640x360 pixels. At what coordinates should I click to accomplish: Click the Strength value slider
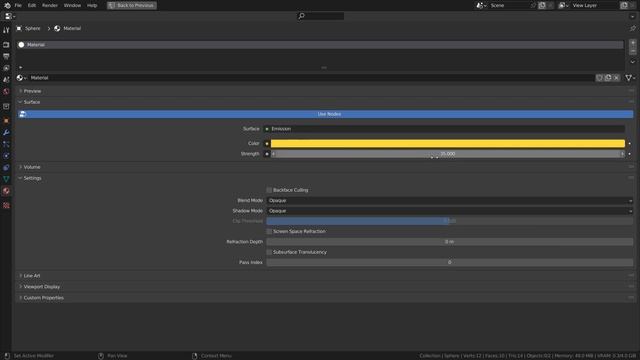coord(448,154)
